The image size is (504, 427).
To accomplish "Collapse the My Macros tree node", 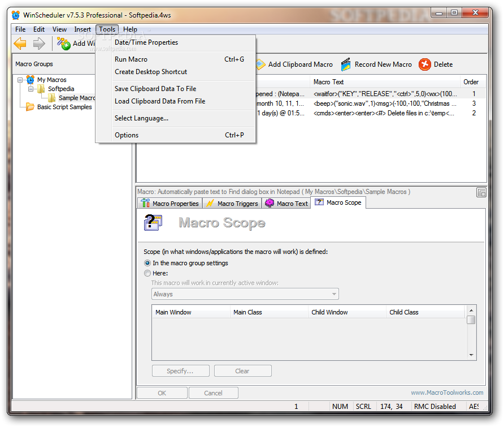I will (x=20, y=80).
